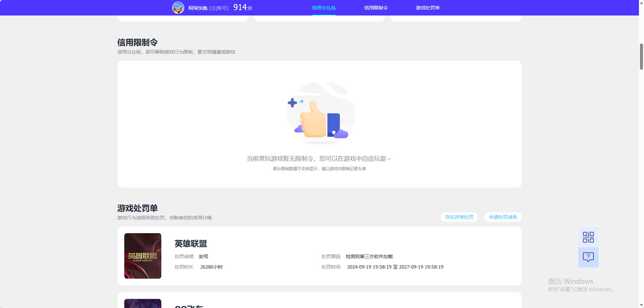644x308 pixels.
Task: Switch to the 信用分礼包 tab
Action: coord(324,7)
